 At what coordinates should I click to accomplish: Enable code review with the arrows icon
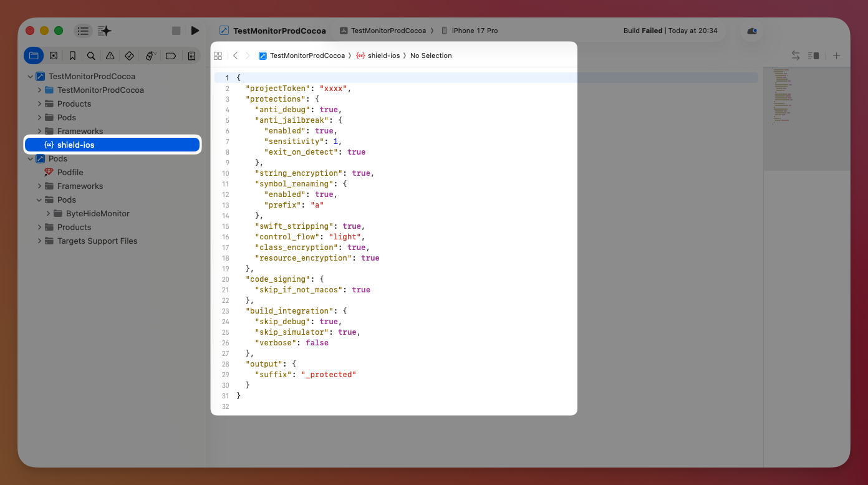click(x=795, y=55)
